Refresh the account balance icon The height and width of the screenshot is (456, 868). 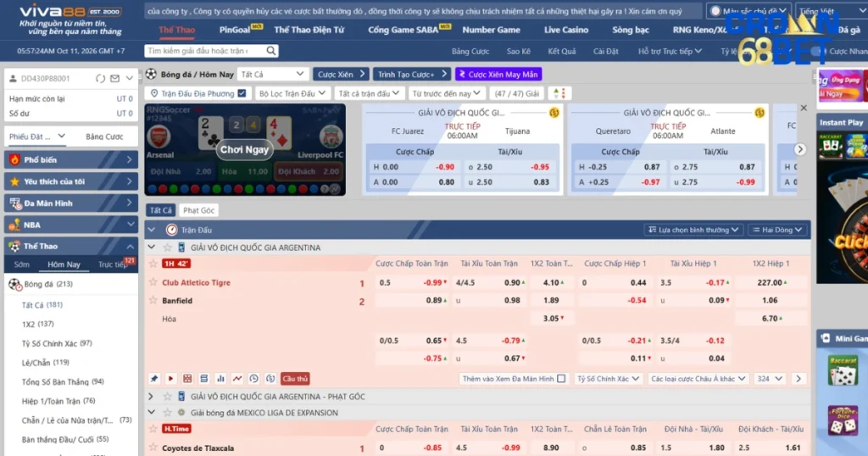(100, 79)
